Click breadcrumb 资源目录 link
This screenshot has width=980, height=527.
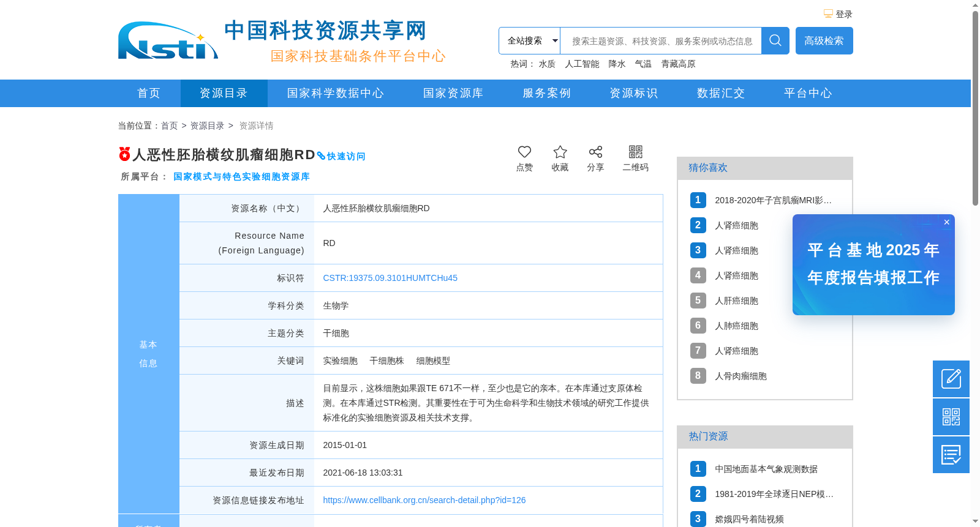point(207,125)
